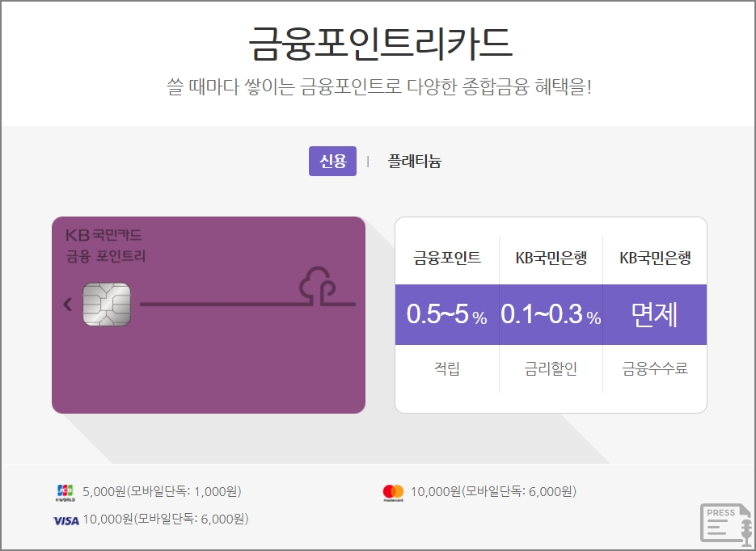756x551 pixels.
Task: Click the PRESS document icon
Action: click(x=726, y=524)
